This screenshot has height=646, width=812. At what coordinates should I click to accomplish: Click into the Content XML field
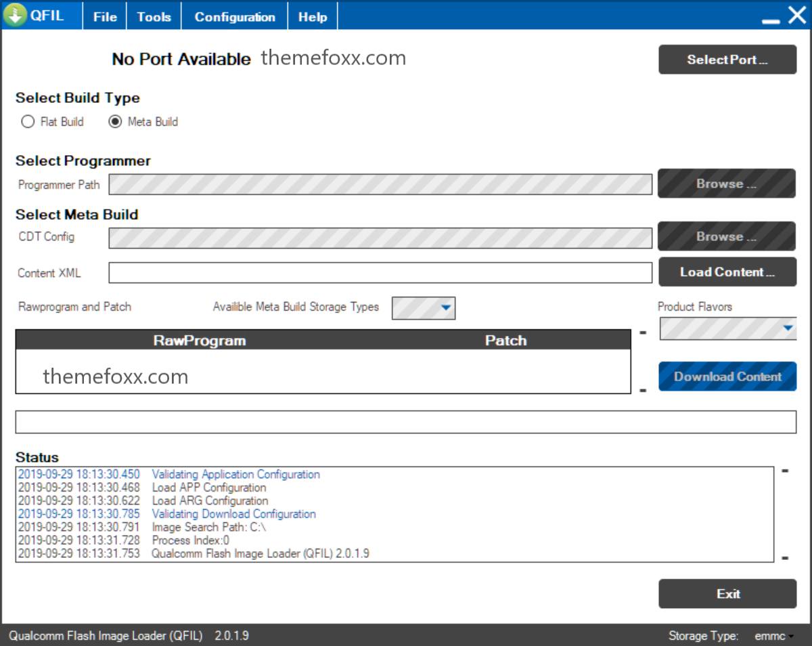click(x=380, y=273)
